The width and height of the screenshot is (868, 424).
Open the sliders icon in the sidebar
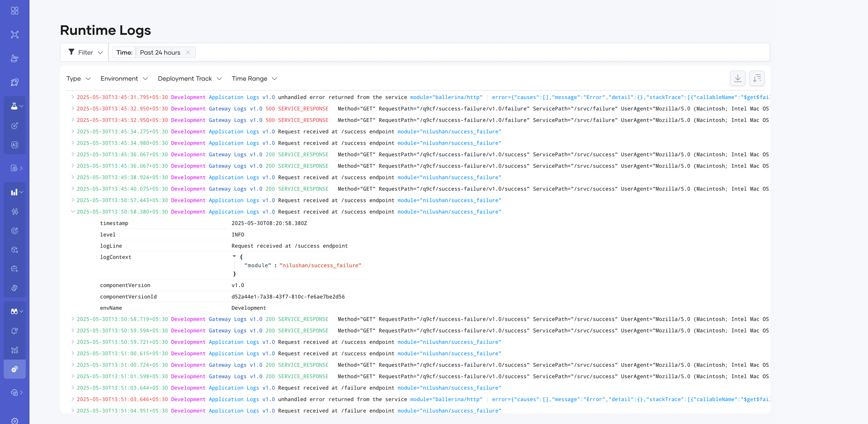[x=15, y=212]
